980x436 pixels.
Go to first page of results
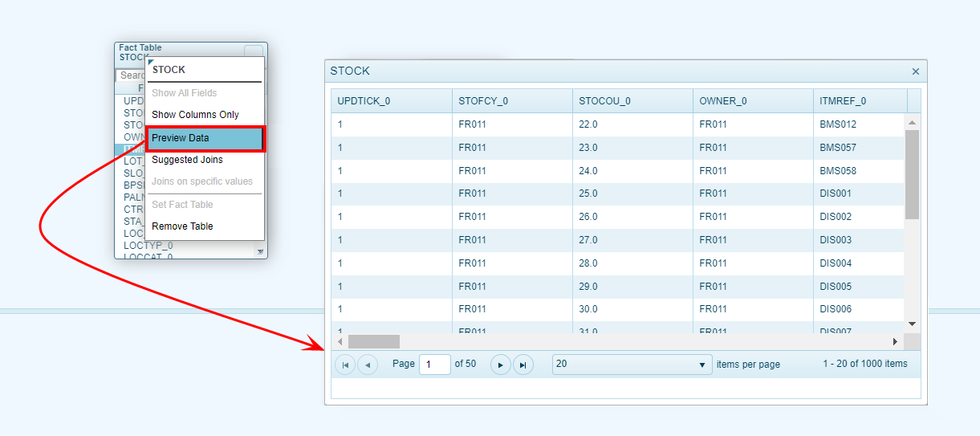[x=345, y=365]
